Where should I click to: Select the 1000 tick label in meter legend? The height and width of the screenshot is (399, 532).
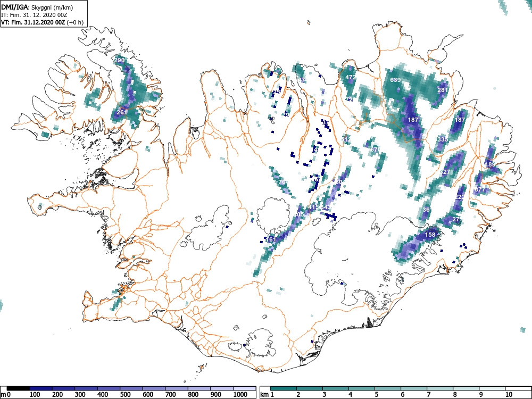[240, 395]
